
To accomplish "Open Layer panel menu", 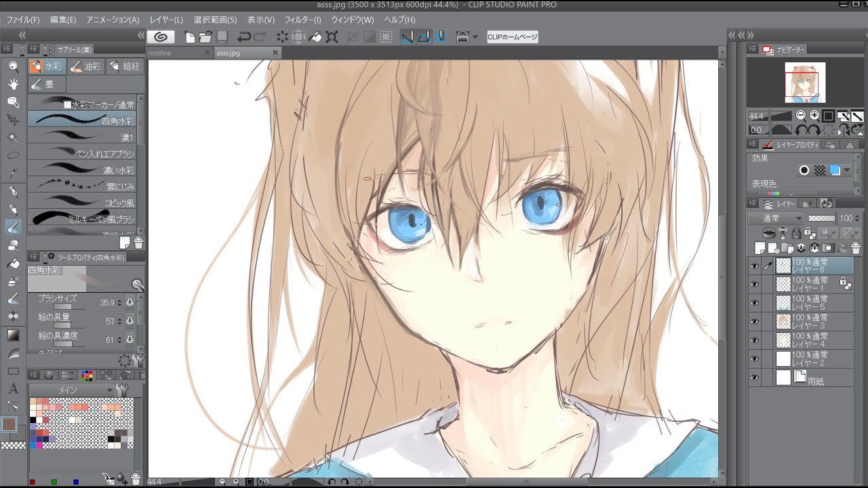I will click(751, 203).
